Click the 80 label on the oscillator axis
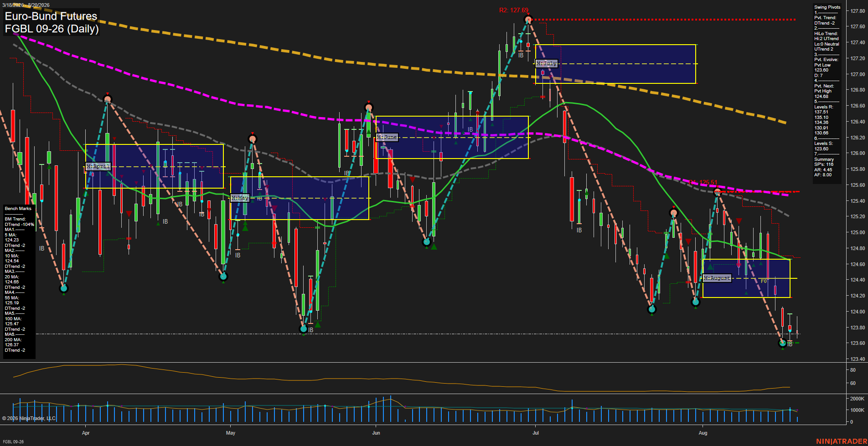The height and width of the screenshot is (446, 868). point(853,370)
